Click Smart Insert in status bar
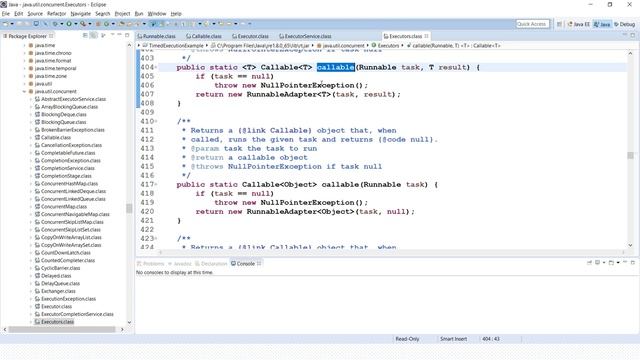Screen dimensions: 640x360 pos(453,339)
